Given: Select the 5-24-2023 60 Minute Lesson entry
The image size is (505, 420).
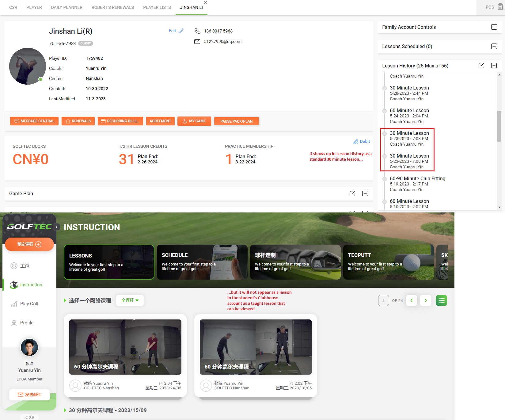Looking at the screenshot, I should click(409, 116).
